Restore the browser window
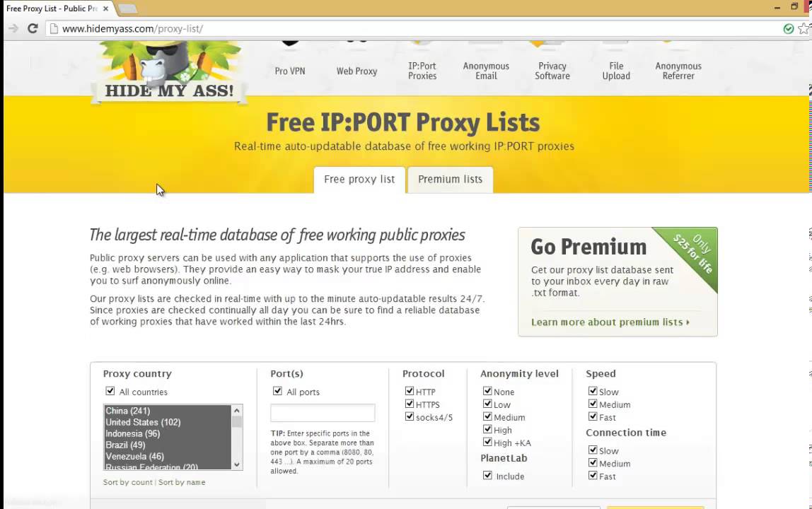Screen dimensions: 812x509 [794, 7]
